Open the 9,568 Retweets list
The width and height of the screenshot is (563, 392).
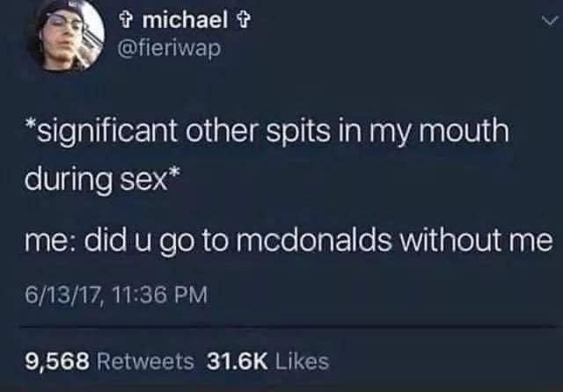tap(109, 360)
